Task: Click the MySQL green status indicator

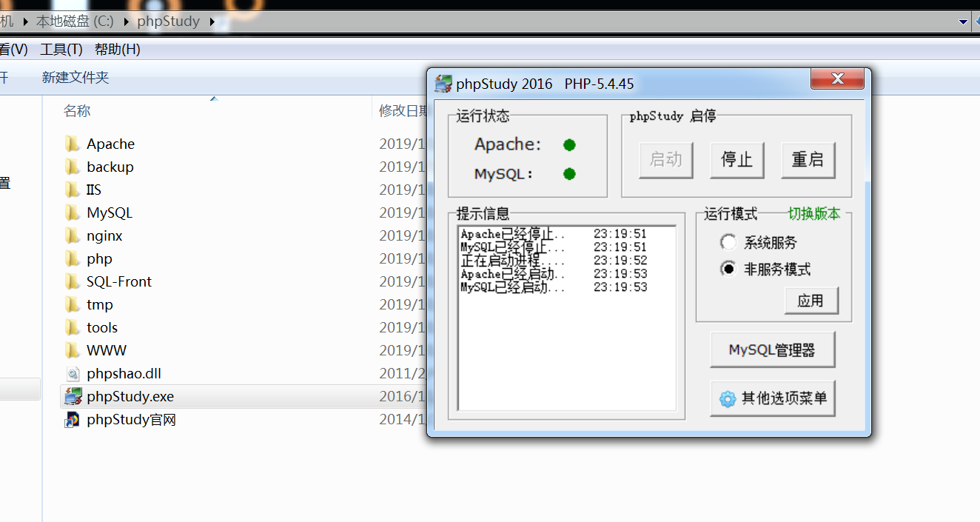Action: 569,174
